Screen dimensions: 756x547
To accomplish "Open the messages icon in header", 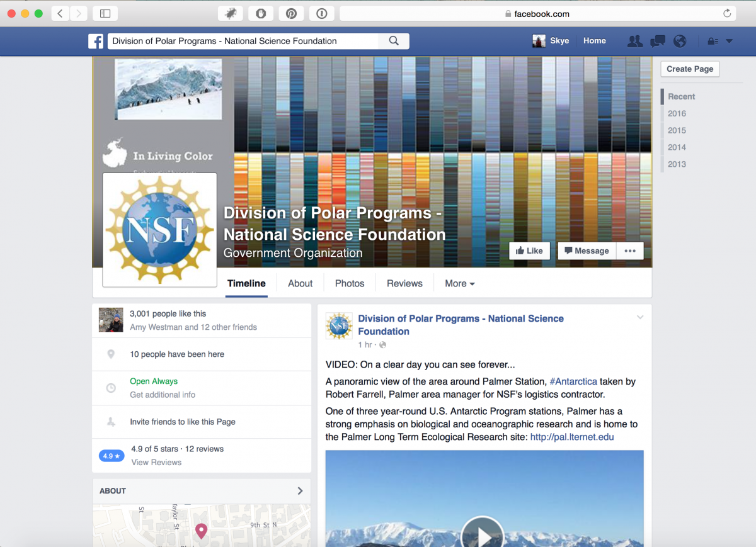I will [658, 41].
